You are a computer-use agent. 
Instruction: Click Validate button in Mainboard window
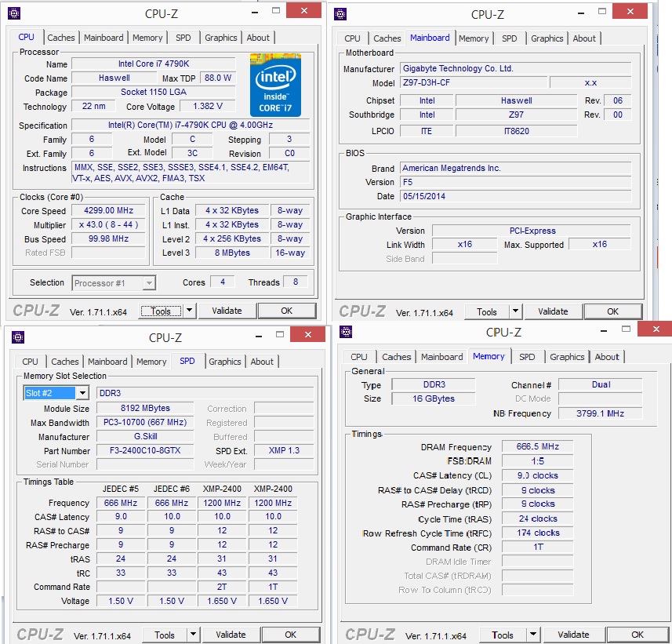[x=553, y=311]
